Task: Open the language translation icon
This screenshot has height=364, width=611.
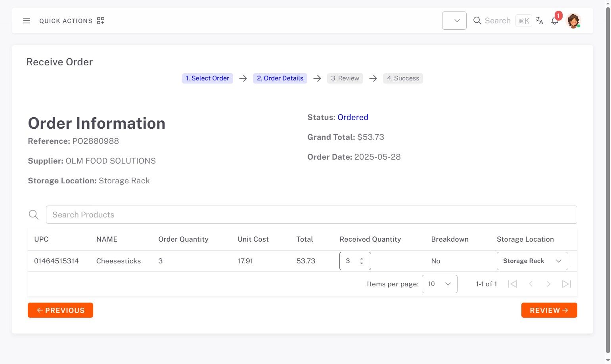Action: [x=540, y=21]
